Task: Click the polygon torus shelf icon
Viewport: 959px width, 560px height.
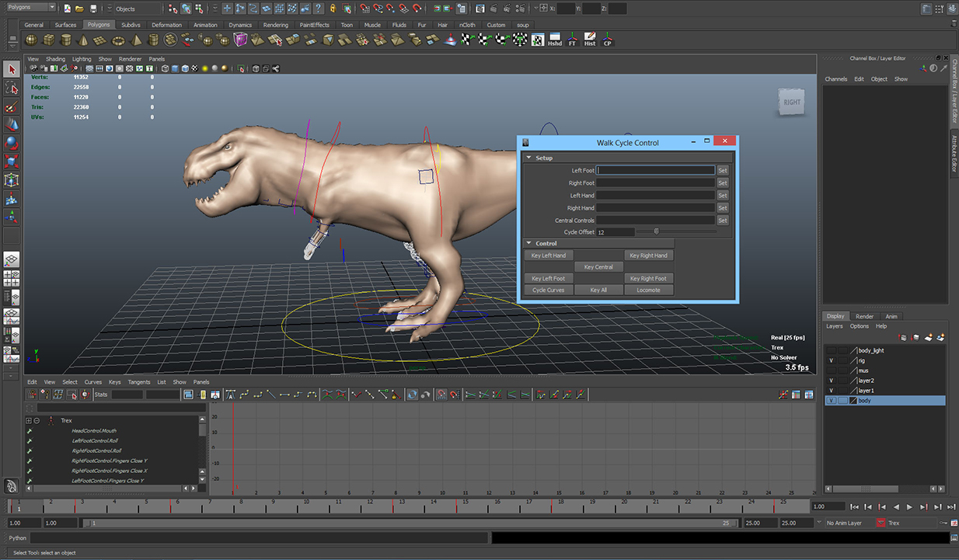Action: (118, 40)
